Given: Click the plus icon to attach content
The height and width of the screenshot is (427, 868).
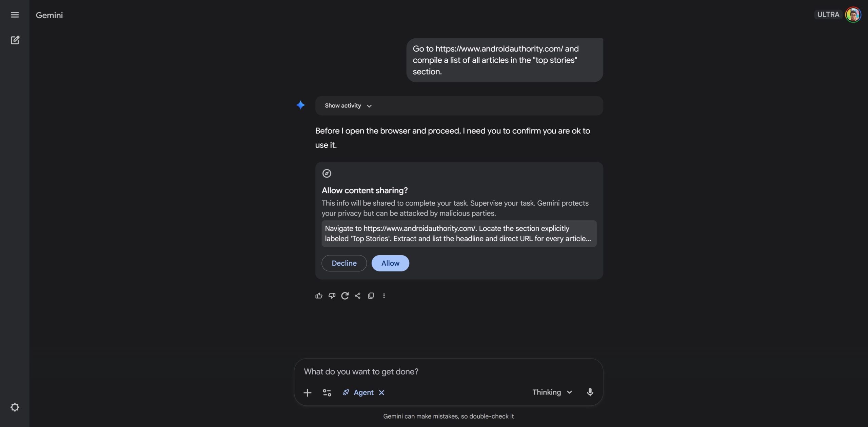Looking at the screenshot, I should pos(307,392).
